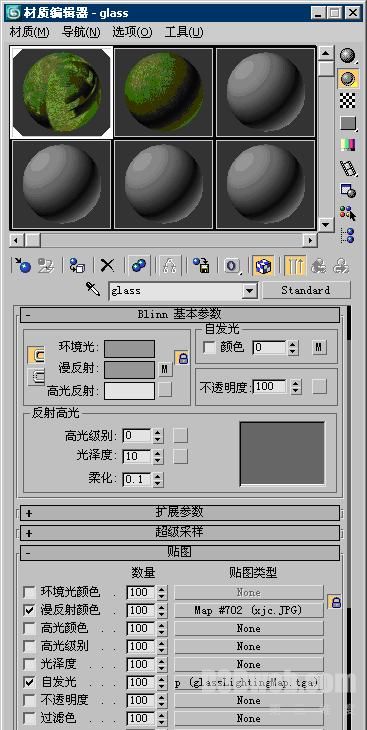Toggle Show Map in Viewport cube icon

(x=263, y=266)
